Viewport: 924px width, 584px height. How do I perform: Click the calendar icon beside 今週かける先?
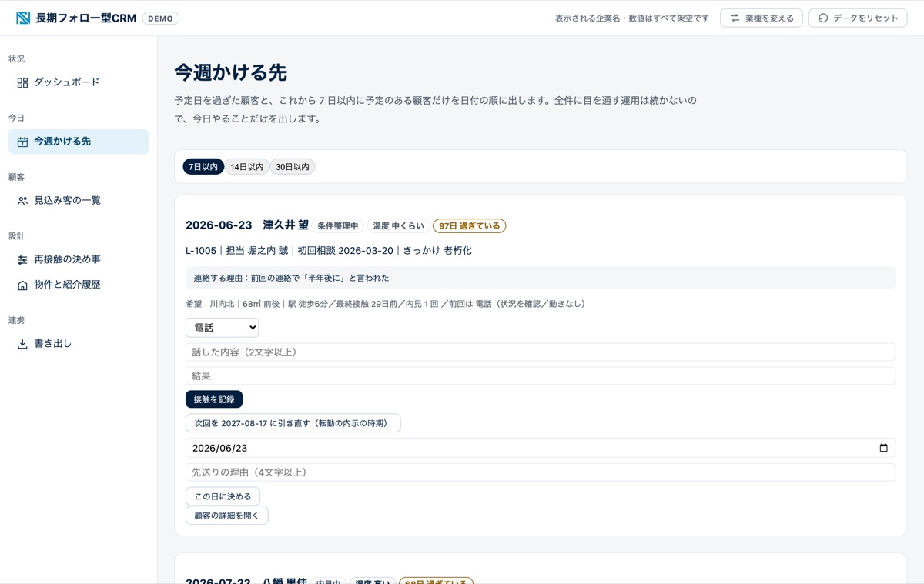[x=22, y=142]
